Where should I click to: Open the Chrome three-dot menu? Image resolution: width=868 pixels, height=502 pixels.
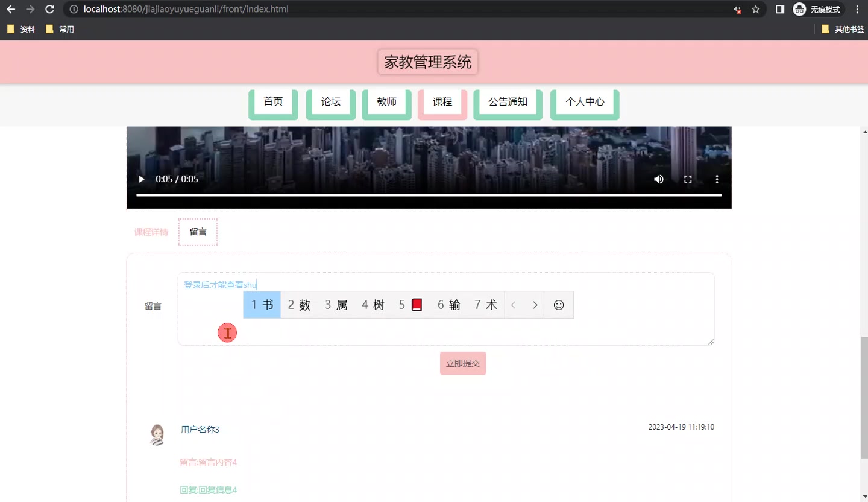click(x=857, y=10)
